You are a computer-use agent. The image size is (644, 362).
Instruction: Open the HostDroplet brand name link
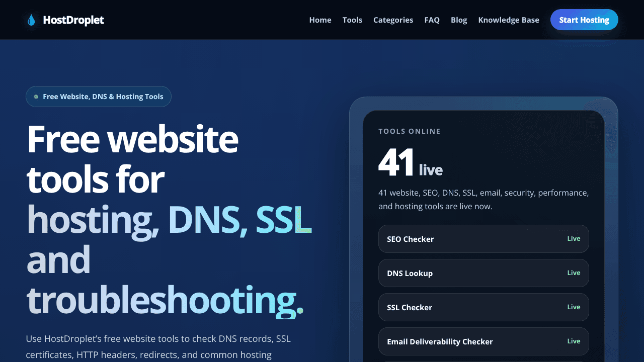(x=73, y=20)
